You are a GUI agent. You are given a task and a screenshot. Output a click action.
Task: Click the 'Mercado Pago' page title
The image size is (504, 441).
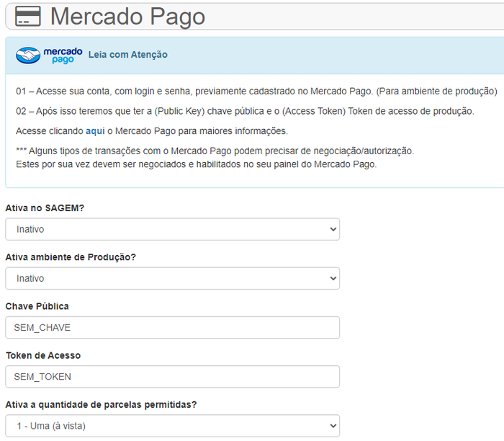click(x=128, y=17)
